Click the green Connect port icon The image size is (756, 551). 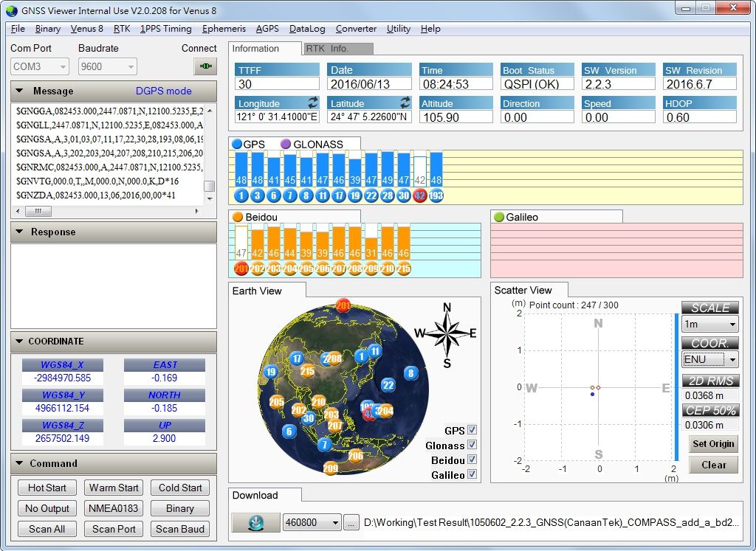point(205,66)
